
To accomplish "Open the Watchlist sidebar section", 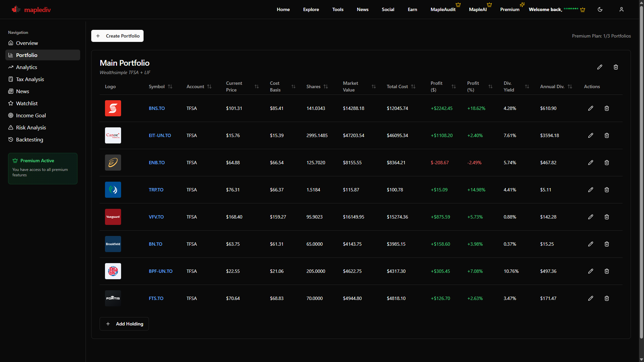I will point(27,103).
